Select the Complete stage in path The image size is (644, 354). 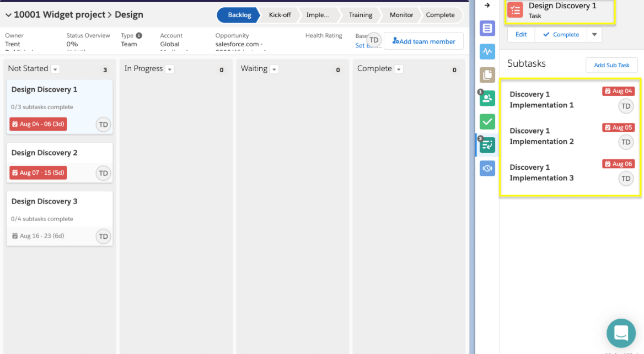tap(441, 15)
